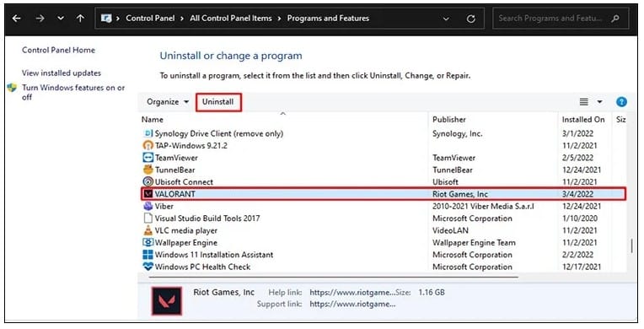The image size is (644, 329).
Task: Click the Visual Studio Build Tools icon
Action: [148, 218]
